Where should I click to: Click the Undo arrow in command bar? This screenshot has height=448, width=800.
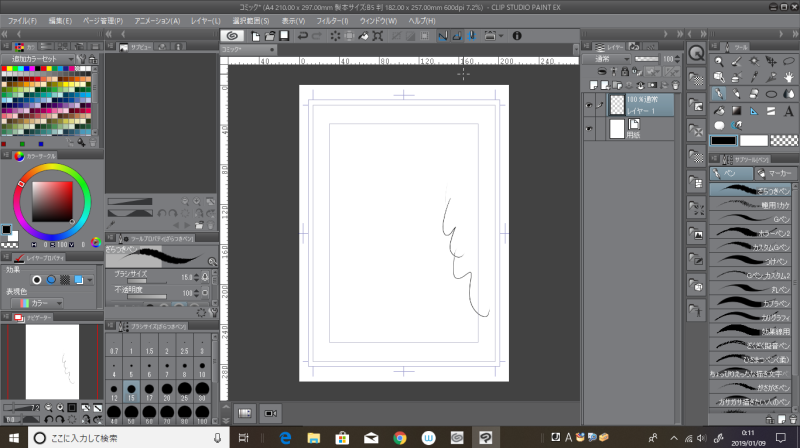pos(303,35)
